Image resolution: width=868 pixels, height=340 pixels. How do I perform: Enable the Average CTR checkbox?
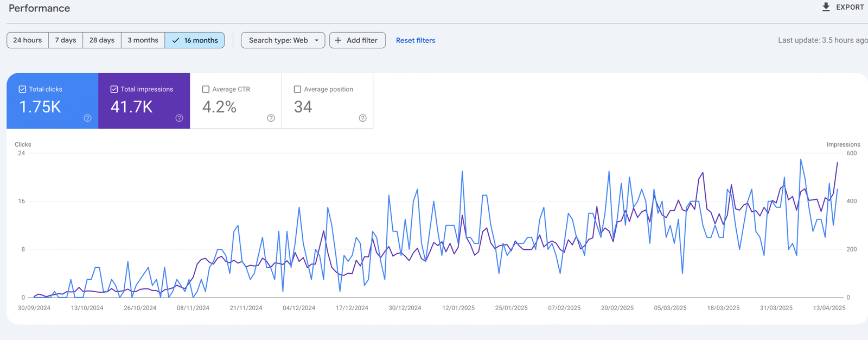point(206,89)
